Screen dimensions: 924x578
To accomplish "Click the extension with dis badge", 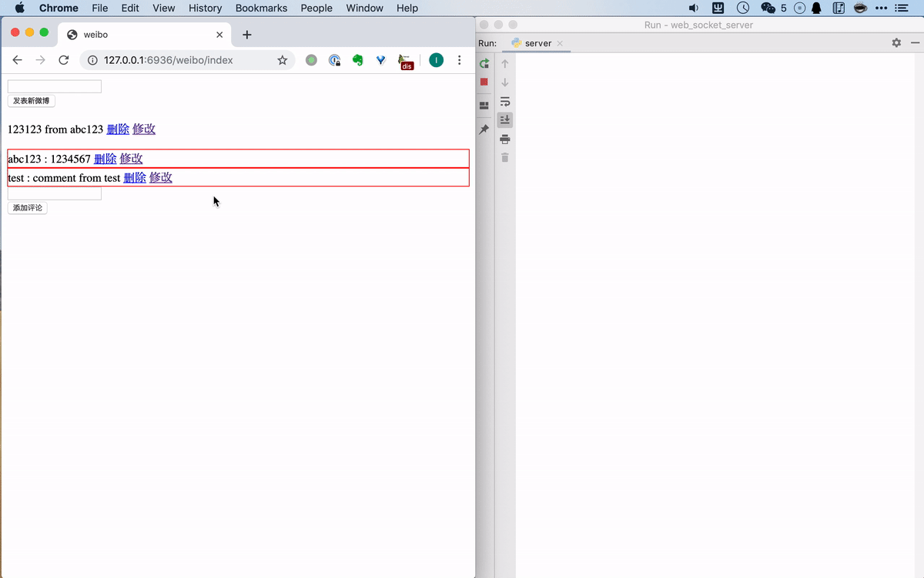I will (405, 62).
